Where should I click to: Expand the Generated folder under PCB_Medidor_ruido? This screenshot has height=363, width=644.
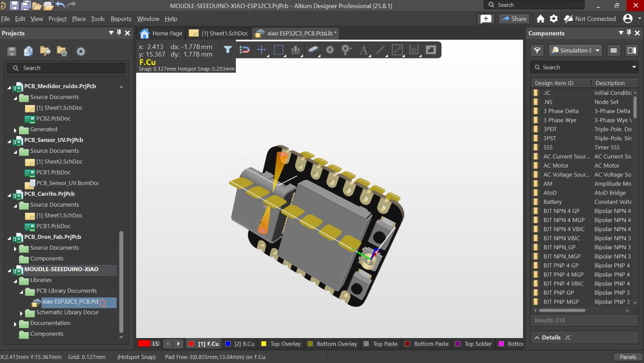tap(15, 129)
